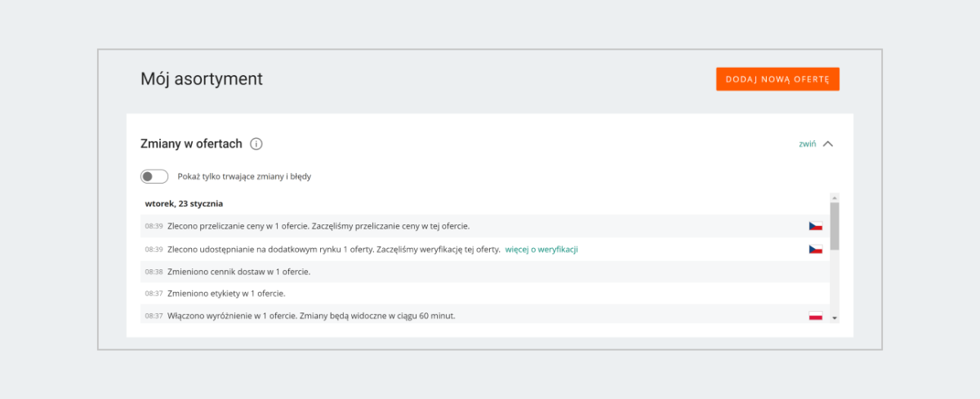This screenshot has height=399, width=980.
Task: Click the 'Mój asortyment' page heading
Action: [x=202, y=79]
